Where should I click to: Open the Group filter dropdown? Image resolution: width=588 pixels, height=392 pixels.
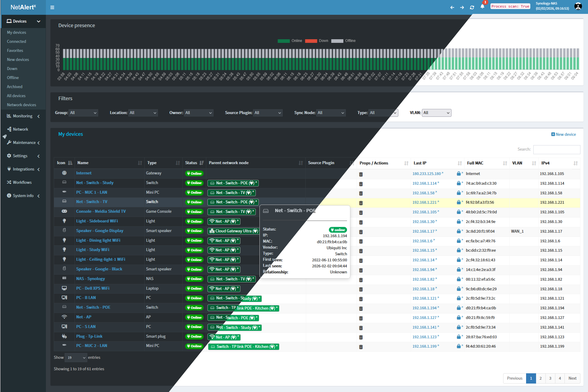coord(83,113)
